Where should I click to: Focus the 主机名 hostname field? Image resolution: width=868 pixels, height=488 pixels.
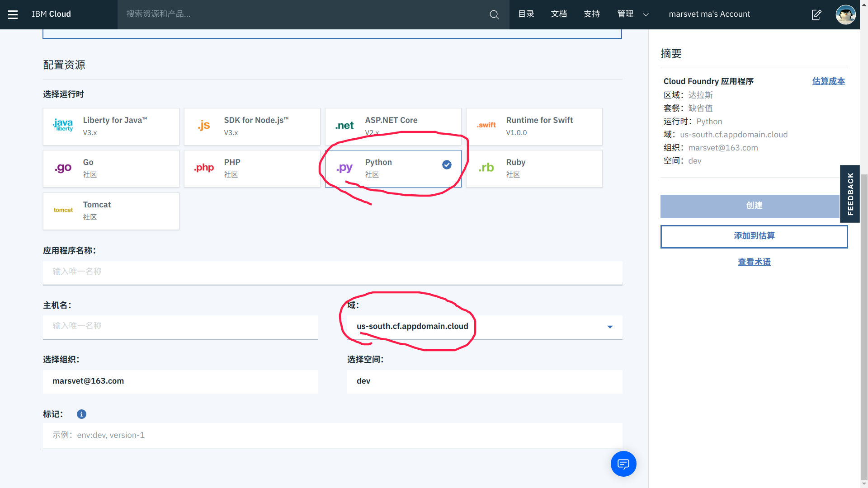[x=180, y=327]
